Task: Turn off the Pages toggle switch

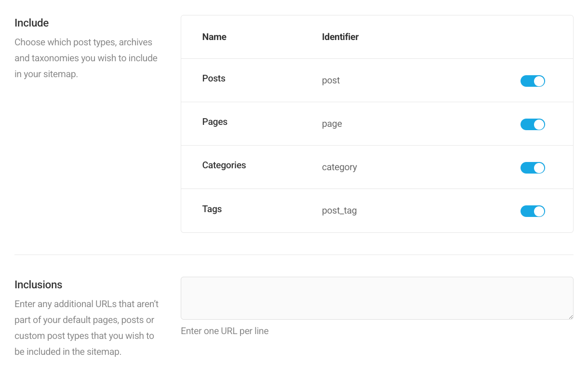Action: (x=533, y=124)
